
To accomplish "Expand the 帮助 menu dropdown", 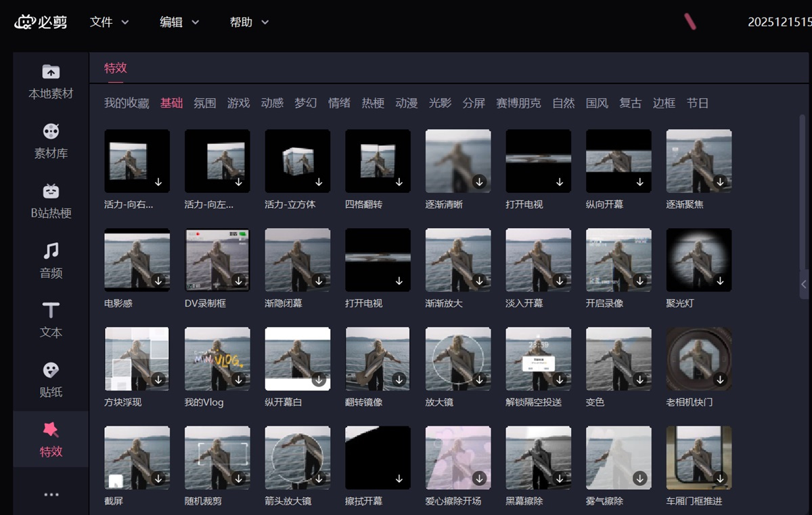I will [x=249, y=22].
